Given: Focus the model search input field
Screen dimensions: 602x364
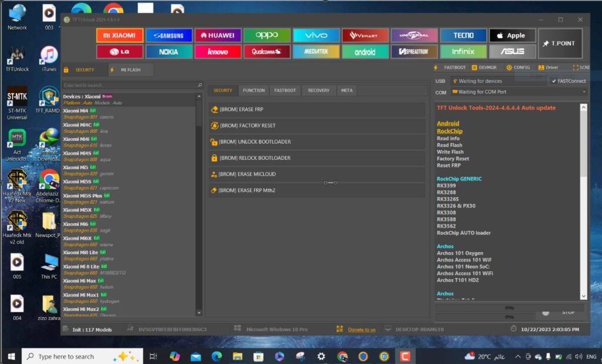Looking at the screenshot, I should 129,85.
